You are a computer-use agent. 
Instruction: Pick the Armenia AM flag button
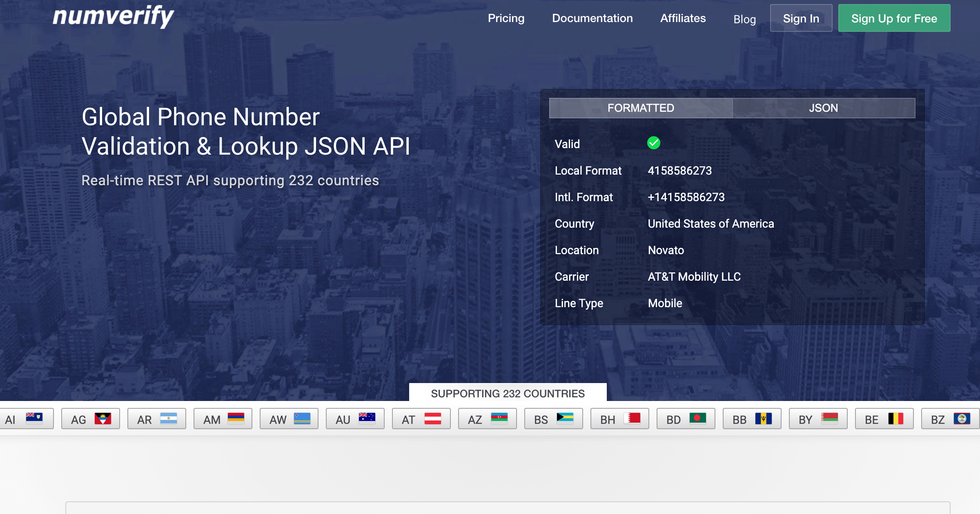(x=223, y=419)
